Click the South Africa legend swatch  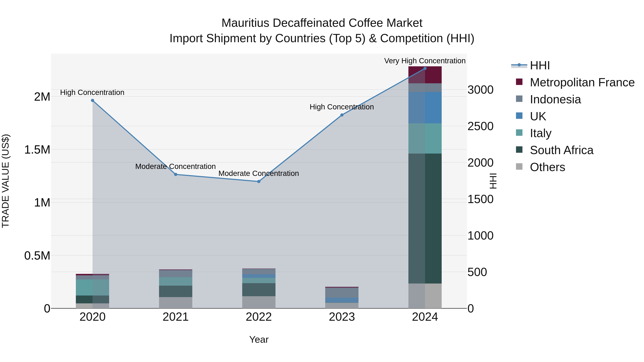click(519, 149)
